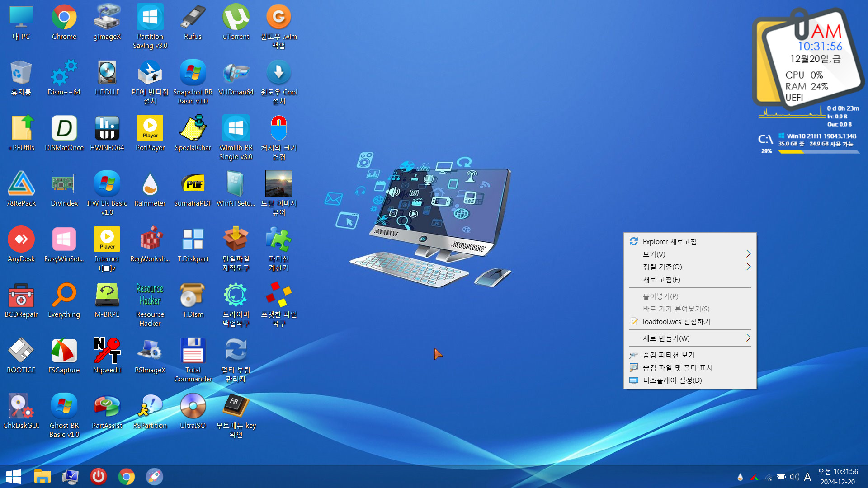This screenshot has height=488, width=868.
Task: Toggle the IME language indicator A
Action: point(807,477)
